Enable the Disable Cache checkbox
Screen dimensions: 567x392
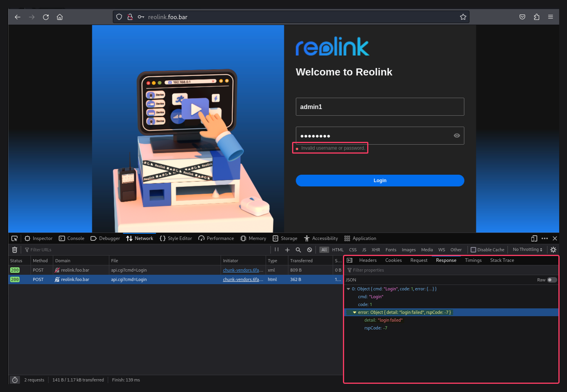(473, 250)
